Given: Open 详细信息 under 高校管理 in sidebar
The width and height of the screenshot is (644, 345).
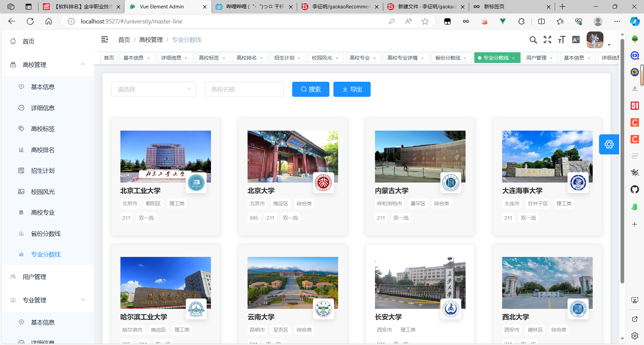Looking at the screenshot, I should pyautogui.click(x=48, y=108).
